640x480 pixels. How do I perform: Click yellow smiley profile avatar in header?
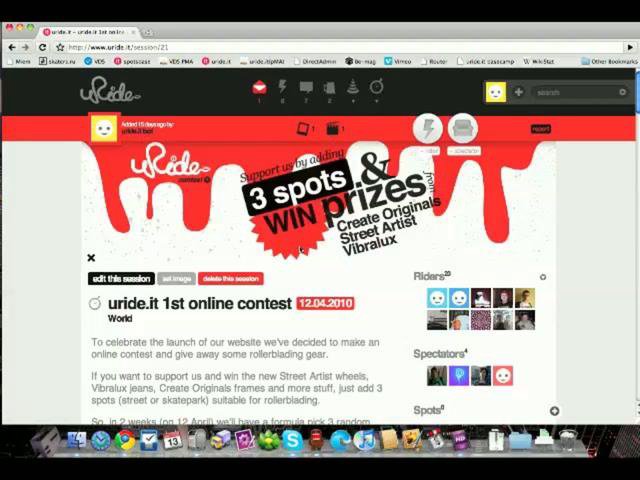(x=496, y=92)
